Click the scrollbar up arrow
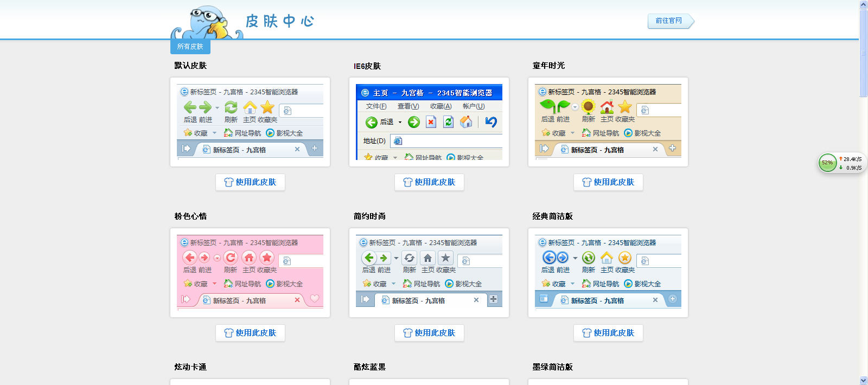This screenshot has height=385, width=868. coord(863,4)
